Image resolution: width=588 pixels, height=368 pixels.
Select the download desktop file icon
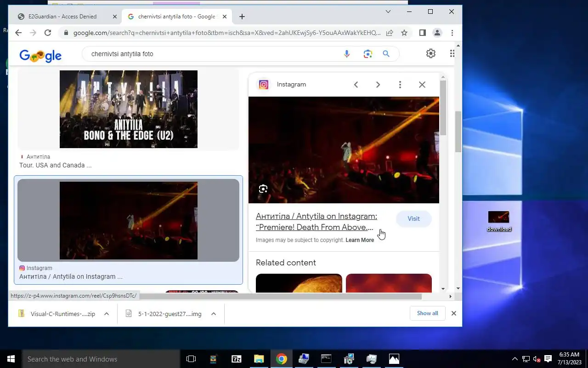pos(499,221)
